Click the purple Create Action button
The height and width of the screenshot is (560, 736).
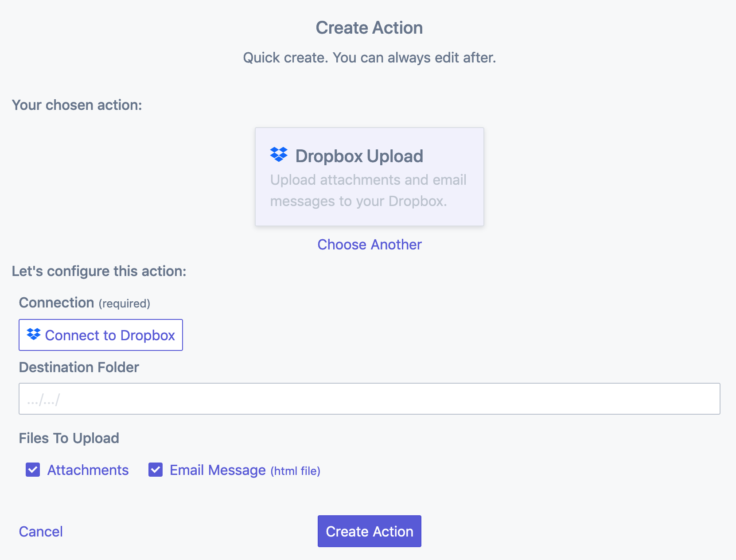point(369,531)
